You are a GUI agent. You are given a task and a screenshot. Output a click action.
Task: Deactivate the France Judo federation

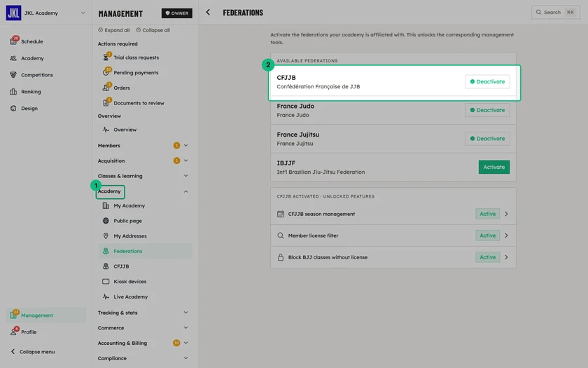click(487, 110)
